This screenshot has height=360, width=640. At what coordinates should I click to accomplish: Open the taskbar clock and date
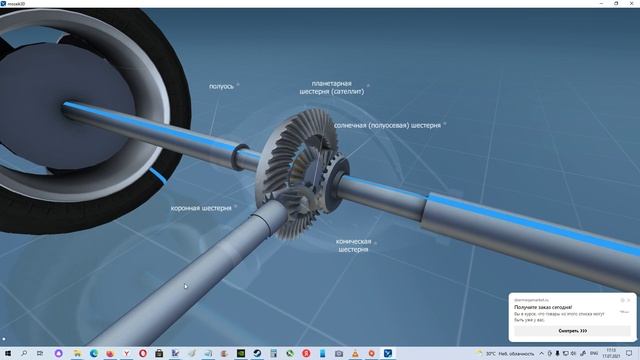[611, 353]
